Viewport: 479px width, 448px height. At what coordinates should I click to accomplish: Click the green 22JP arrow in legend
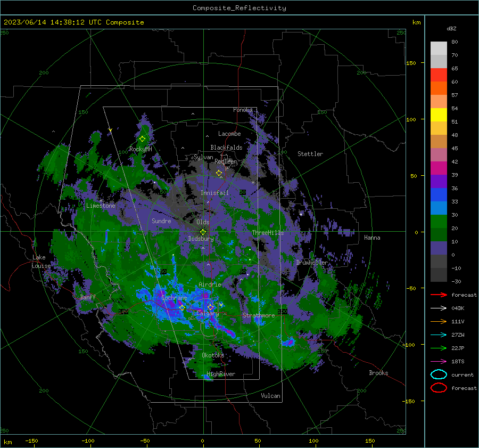coord(439,348)
